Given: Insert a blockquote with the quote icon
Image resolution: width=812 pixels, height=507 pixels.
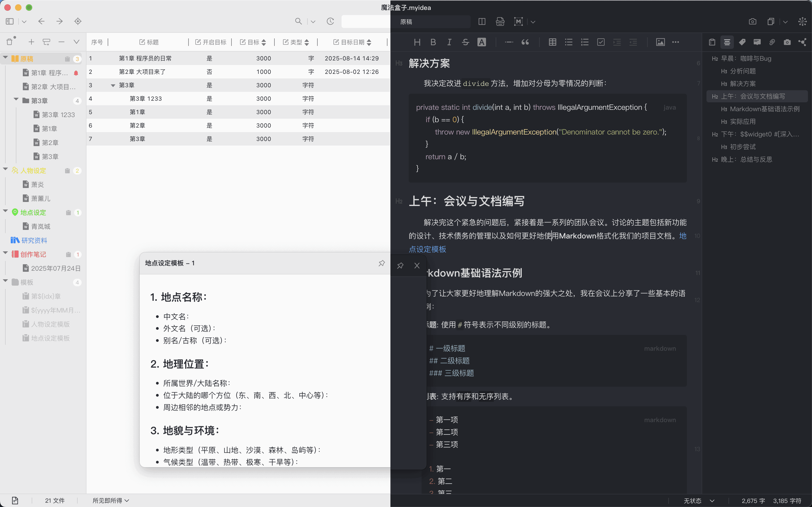Looking at the screenshot, I should tap(525, 42).
